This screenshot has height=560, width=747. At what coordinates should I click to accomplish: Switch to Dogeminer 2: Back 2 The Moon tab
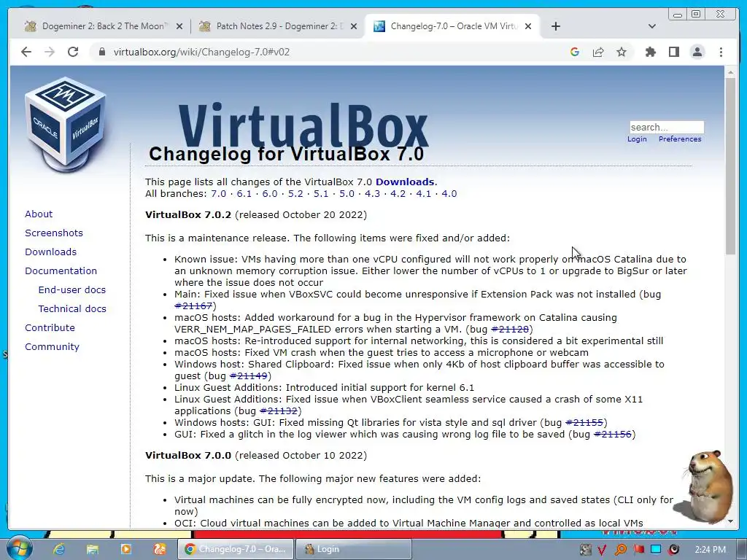[x=104, y=26]
